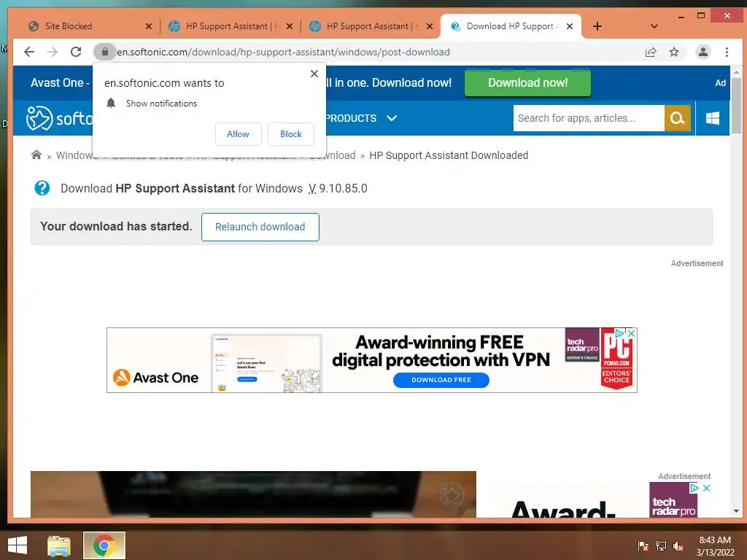The height and width of the screenshot is (560, 747).
Task: Click the forward navigation arrow
Action: pos(53,52)
